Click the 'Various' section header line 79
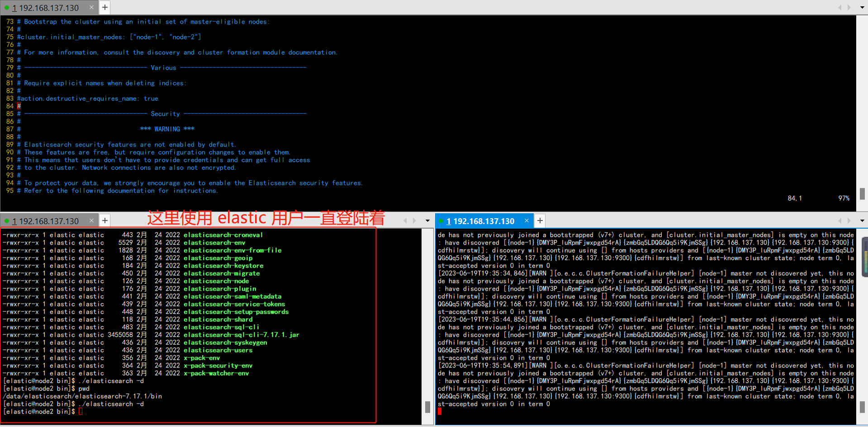The image size is (868, 427). (163, 68)
